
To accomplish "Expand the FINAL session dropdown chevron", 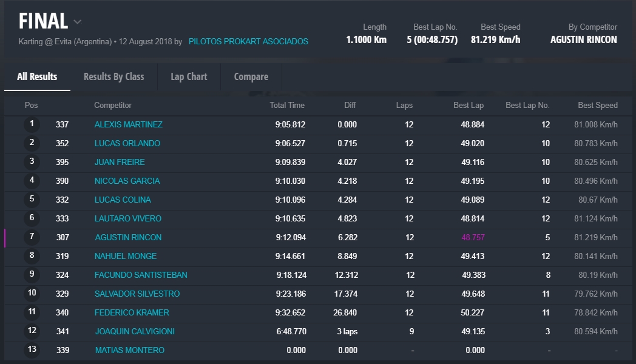I will (77, 22).
